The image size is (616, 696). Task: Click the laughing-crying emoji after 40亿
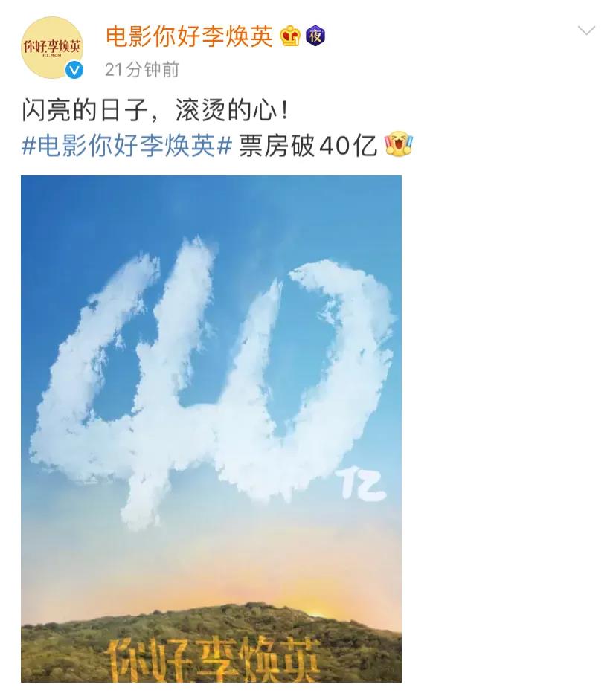click(x=399, y=144)
